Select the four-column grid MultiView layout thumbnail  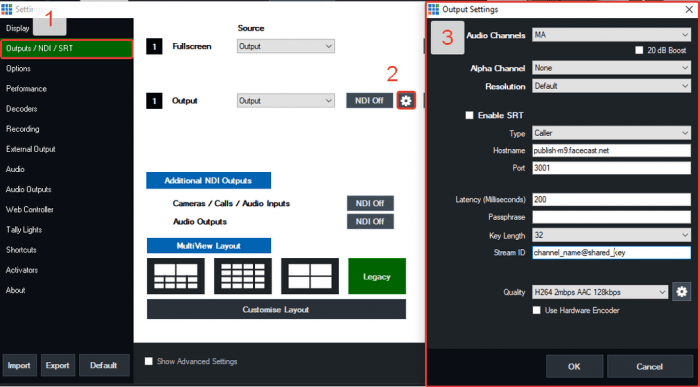[243, 276]
